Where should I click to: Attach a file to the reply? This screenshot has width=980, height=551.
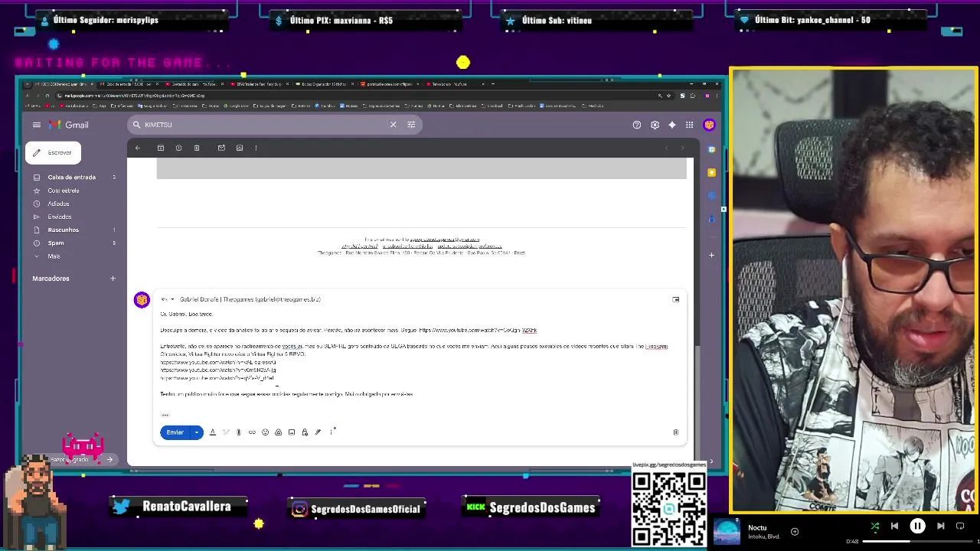tap(239, 432)
